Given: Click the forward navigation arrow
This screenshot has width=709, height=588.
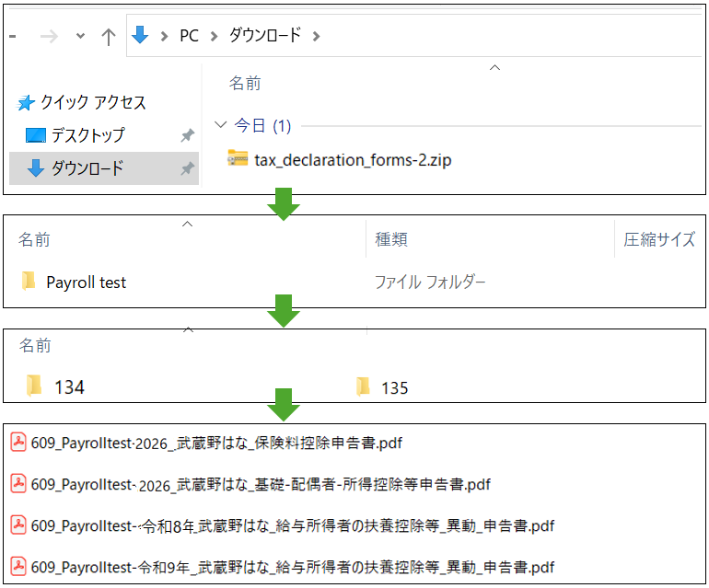Looking at the screenshot, I should (x=50, y=36).
